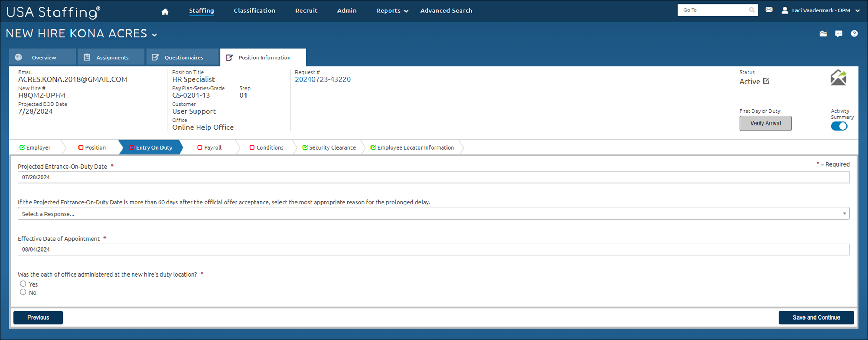
Task: Click the Save and Continue button
Action: 816,317
